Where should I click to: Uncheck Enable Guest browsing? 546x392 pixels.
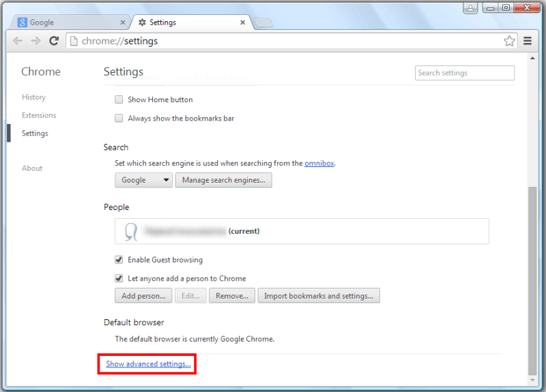pyautogui.click(x=119, y=260)
